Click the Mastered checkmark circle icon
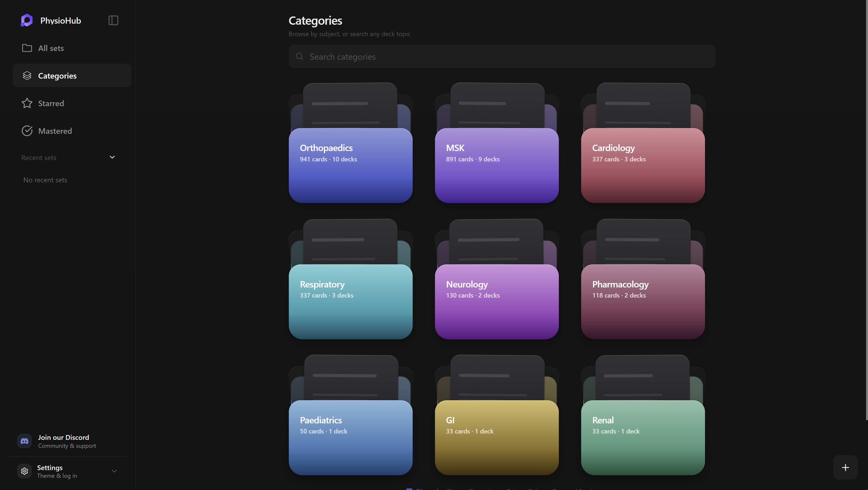868x490 pixels. click(x=27, y=131)
